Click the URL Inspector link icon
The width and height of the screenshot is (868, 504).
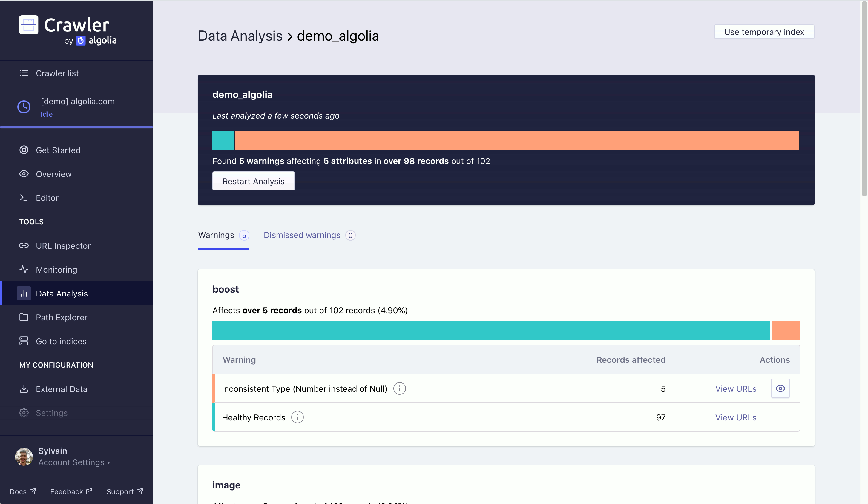point(24,245)
